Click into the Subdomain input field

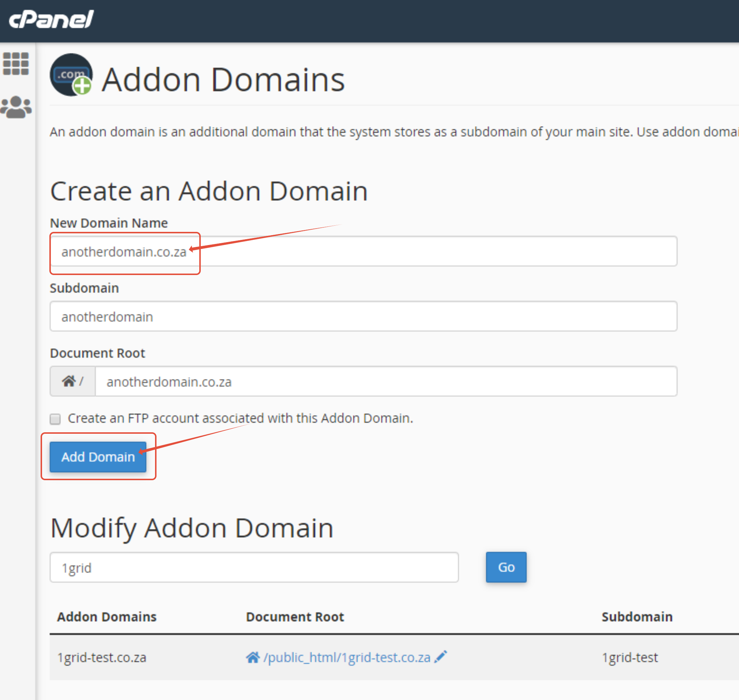(x=363, y=316)
